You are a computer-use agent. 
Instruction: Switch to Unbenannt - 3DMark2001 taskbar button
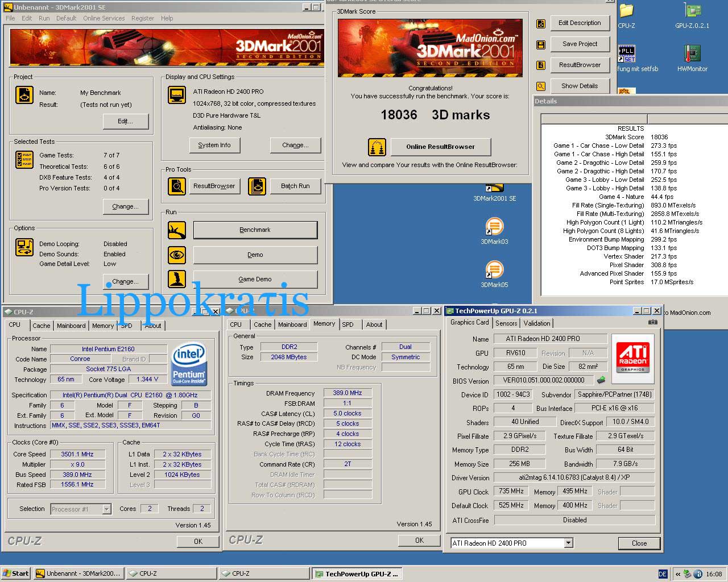pyautogui.click(x=78, y=573)
